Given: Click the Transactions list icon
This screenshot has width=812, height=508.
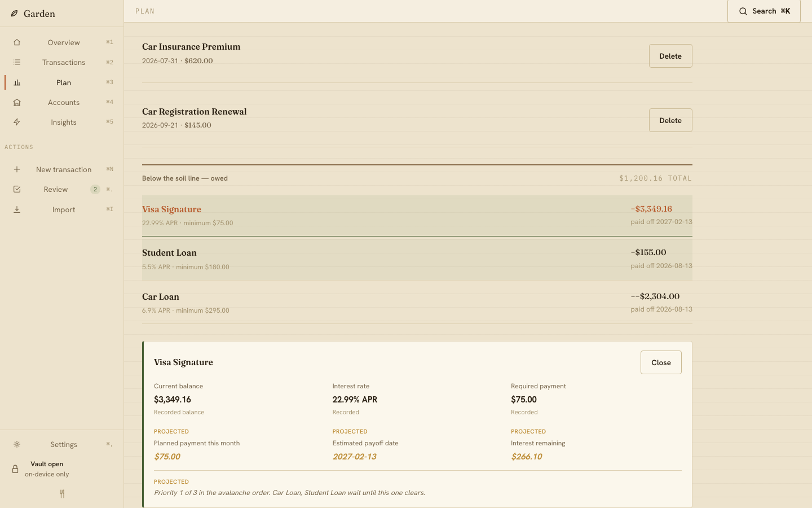Looking at the screenshot, I should pos(17,62).
